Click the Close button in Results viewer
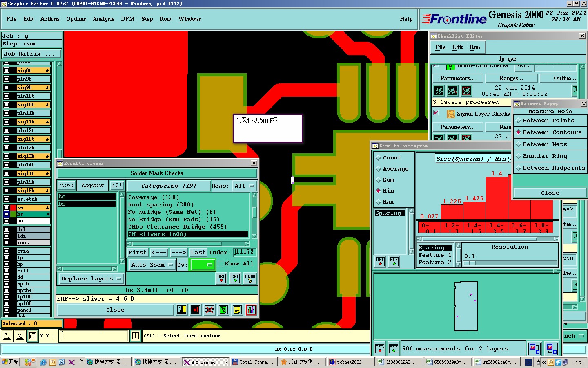Image resolution: width=588 pixels, height=368 pixels. coord(115,310)
